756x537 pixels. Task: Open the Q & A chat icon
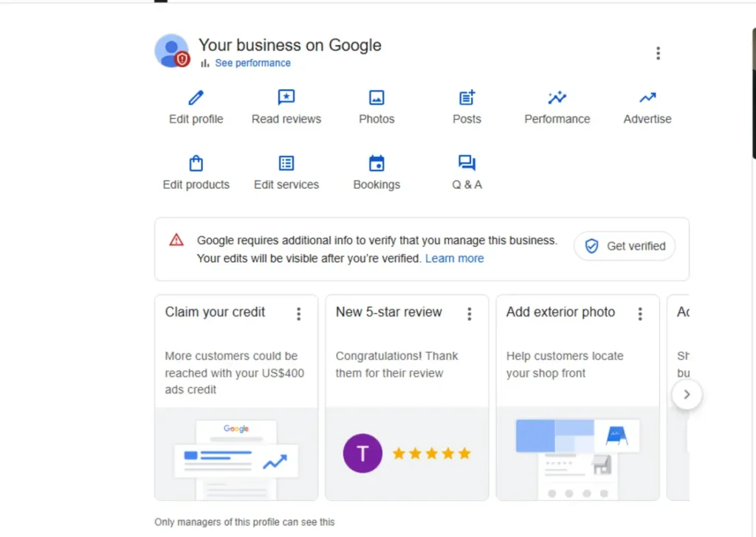click(467, 163)
